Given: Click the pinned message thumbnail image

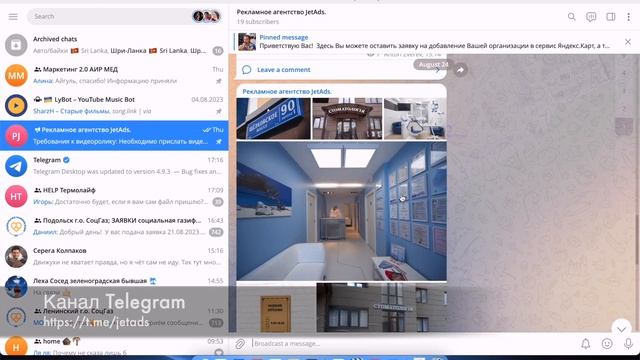Looking at the screenshot, I should [247, 42].
